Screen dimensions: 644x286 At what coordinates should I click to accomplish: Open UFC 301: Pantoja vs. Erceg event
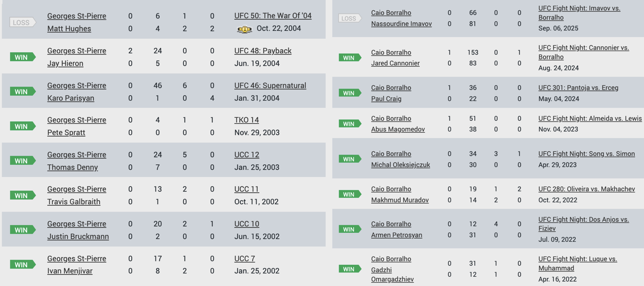pos(578,88)
